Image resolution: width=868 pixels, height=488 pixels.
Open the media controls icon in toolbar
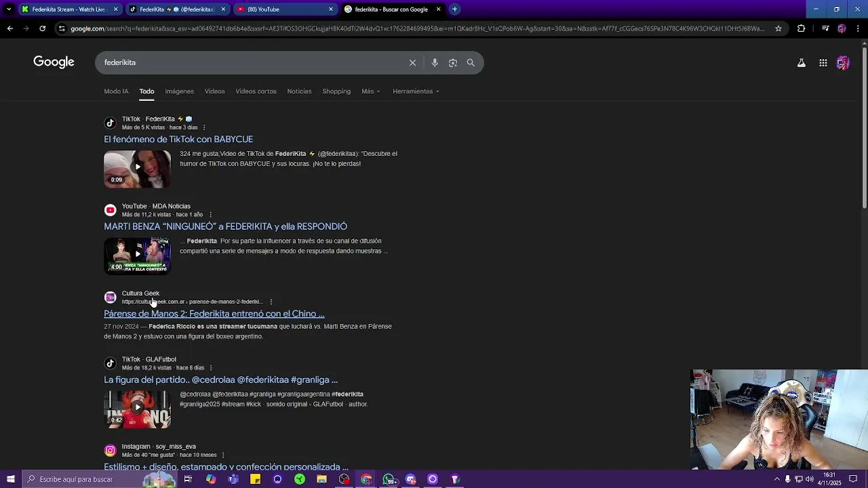pyautogui.click(x=825, y=28)
